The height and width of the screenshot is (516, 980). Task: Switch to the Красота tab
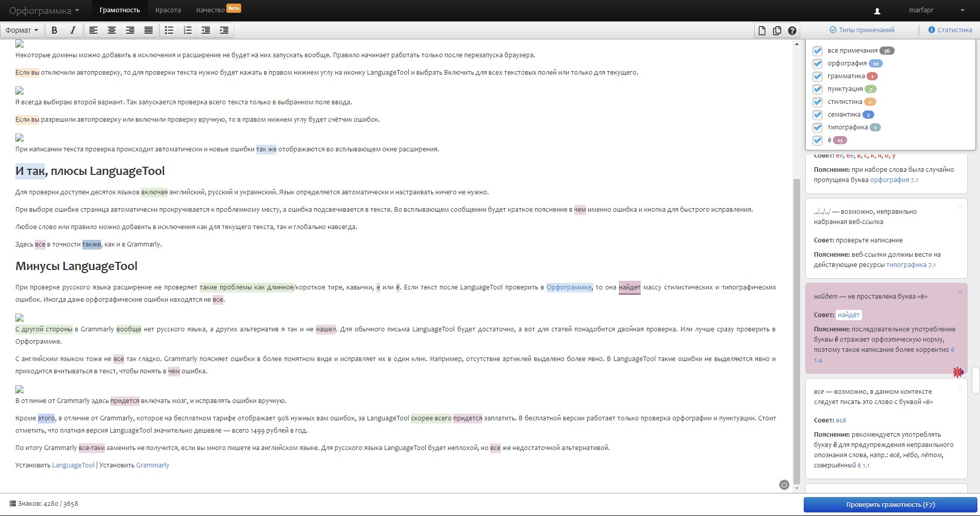click(168, 10)
